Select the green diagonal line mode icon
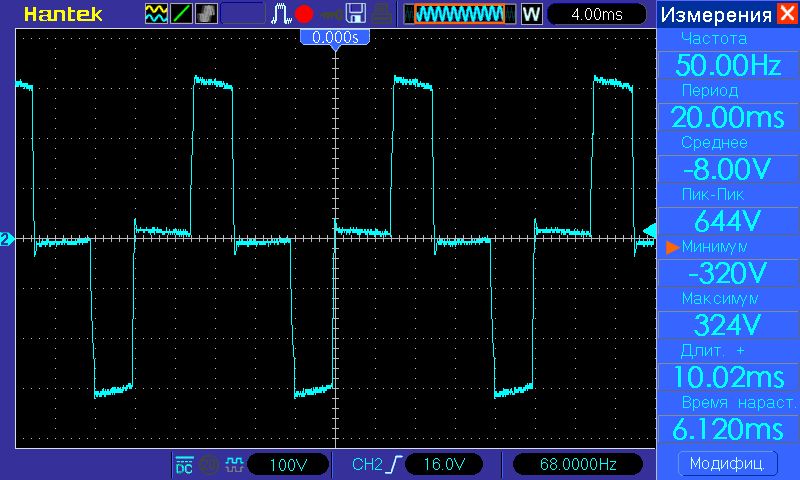This screenshot has width=800, height=480. coord(181,14)
